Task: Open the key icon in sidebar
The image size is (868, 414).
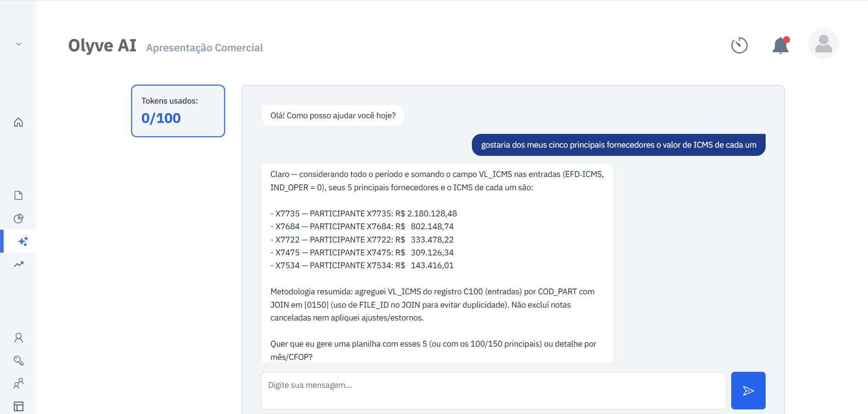Action: tap(18, 361)
